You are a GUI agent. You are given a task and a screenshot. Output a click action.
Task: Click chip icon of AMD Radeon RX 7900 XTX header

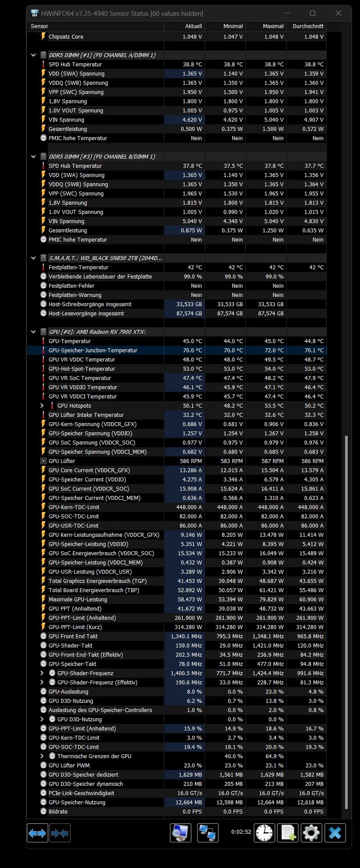click(x=43, y=332)
